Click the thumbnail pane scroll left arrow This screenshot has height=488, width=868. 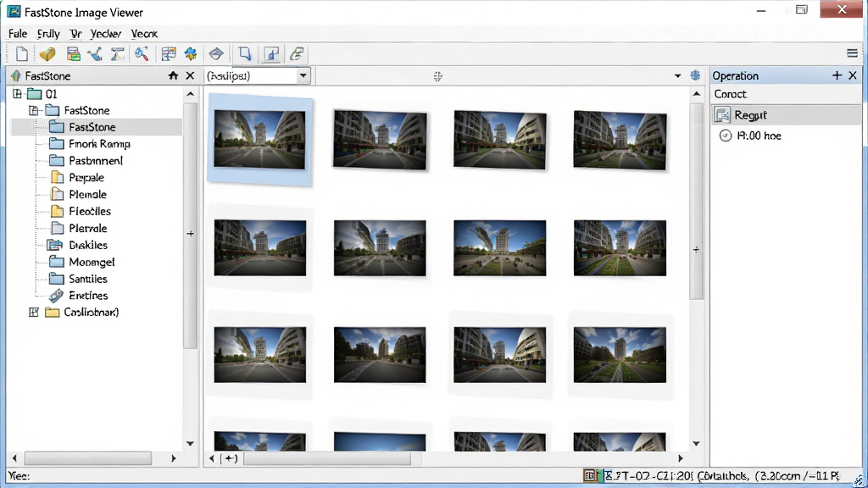[211, 458]
